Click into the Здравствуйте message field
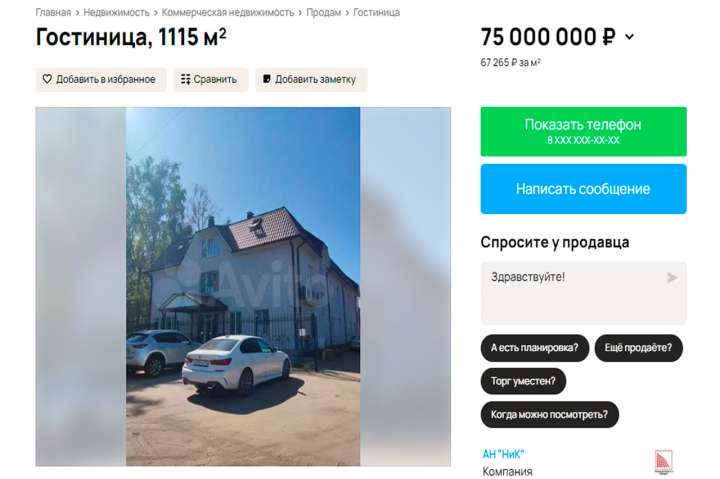Image resolution: width=720 pixels, height=479 pixels. [x=584, y=293]
